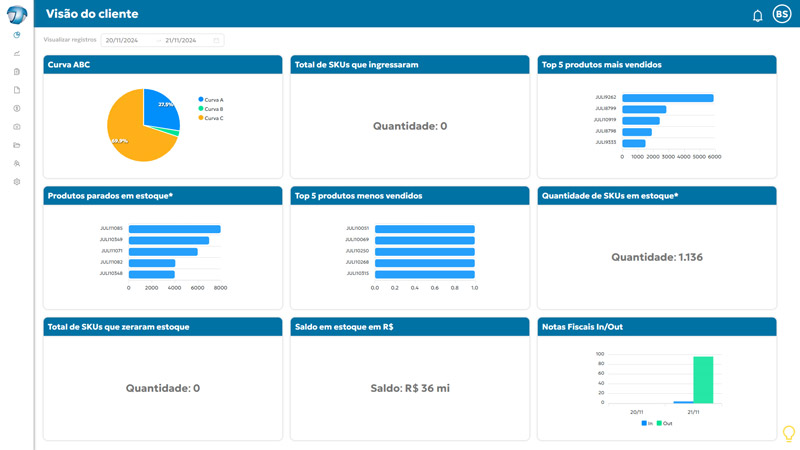
Task: Open the clipboard sidebar icon
Action: 17,72
